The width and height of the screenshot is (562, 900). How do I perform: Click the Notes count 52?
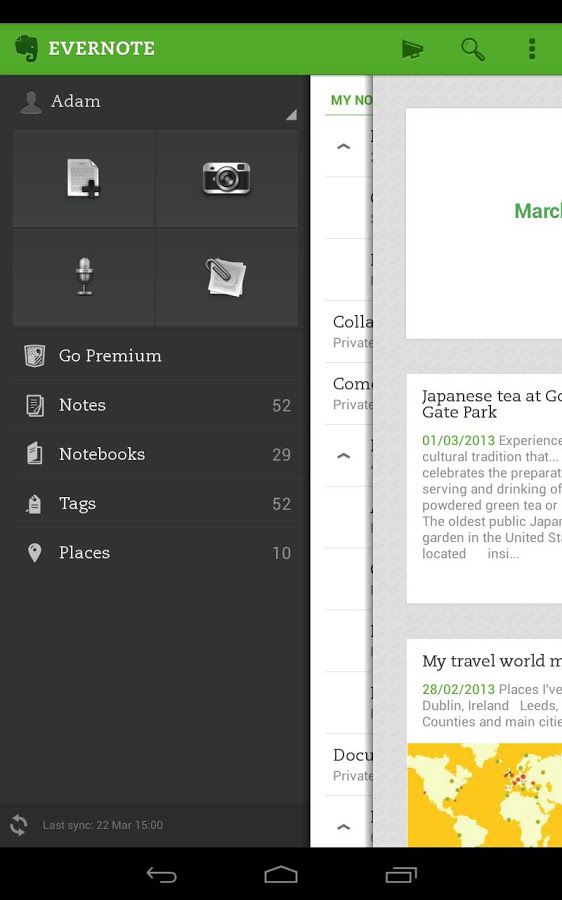(x=281, y=406)
